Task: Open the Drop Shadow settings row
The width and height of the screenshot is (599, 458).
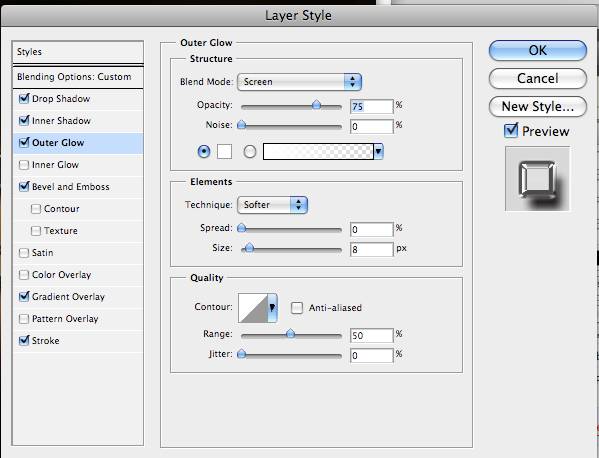Action: [78, 99]
